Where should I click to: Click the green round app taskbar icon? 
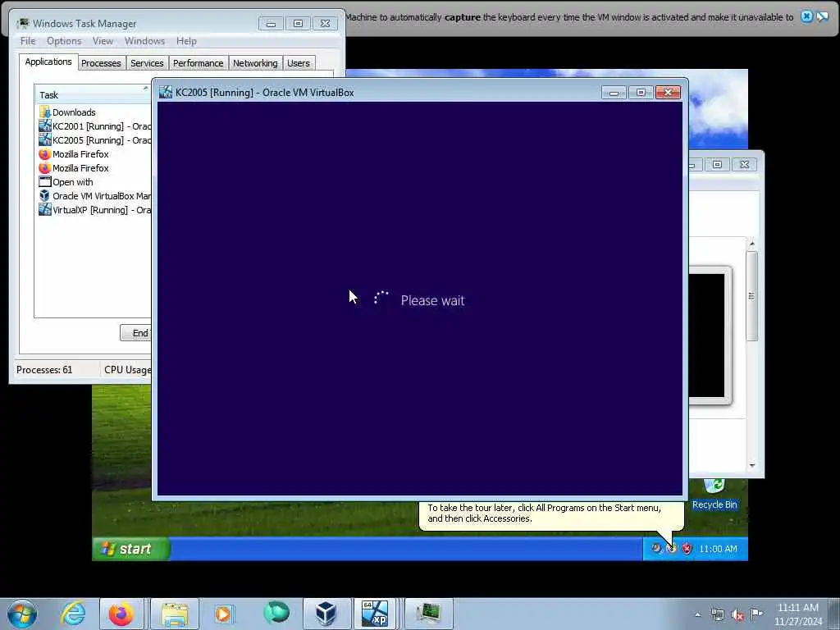[x=276, y=613]
